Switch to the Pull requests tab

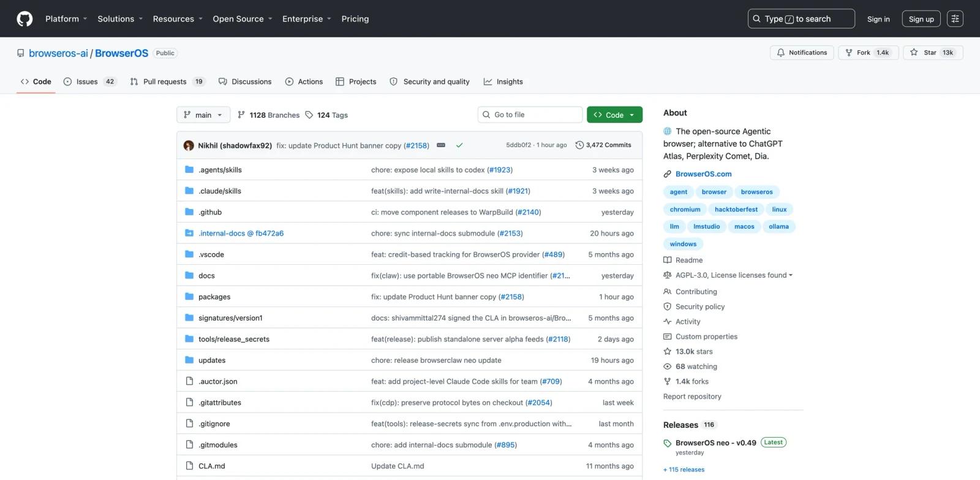click(167, 82)
